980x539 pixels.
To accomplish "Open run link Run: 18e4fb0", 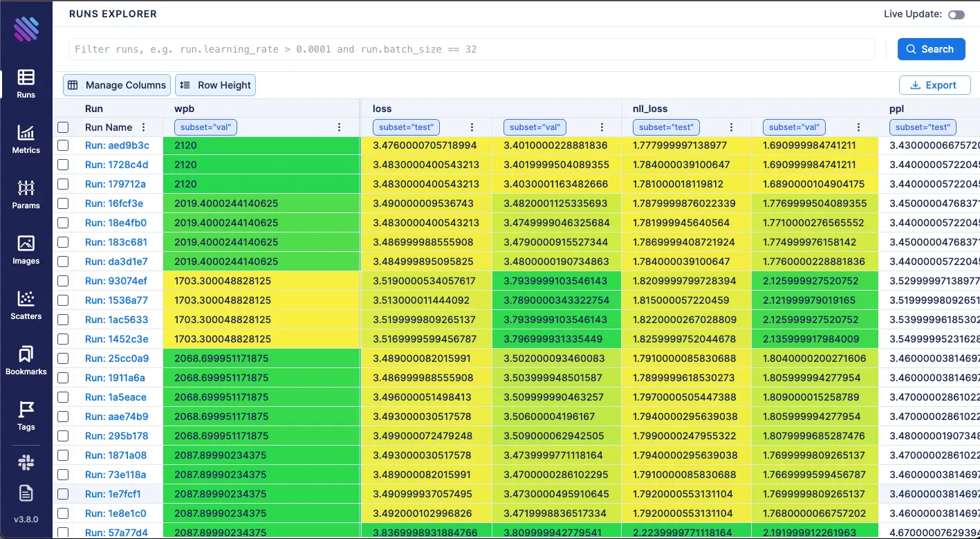I will point(115,223).
